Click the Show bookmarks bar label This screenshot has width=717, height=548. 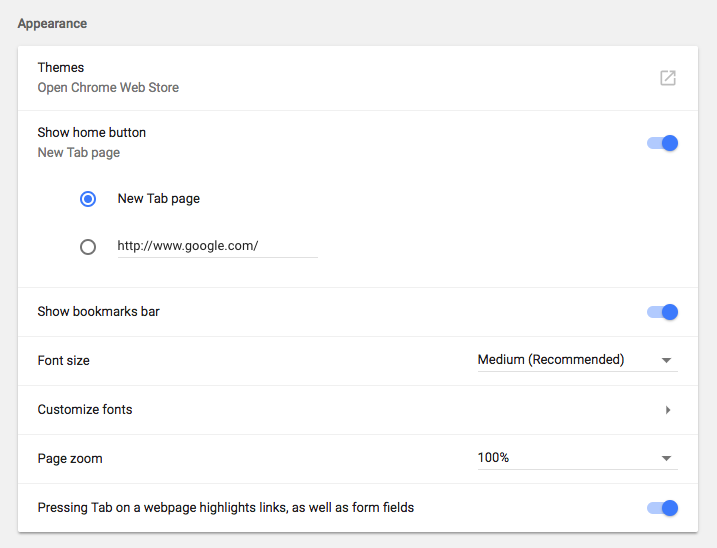[98, 312]
